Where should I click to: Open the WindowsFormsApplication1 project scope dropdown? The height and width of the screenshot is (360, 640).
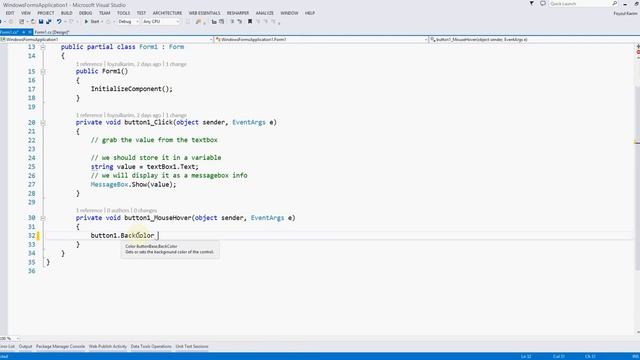coord(107,40)
